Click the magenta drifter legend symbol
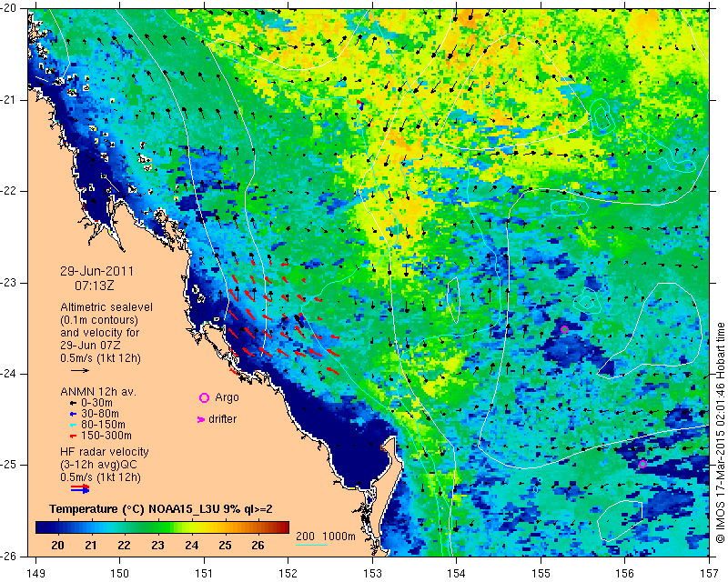Viewport: 728px width, 582px height. pyautogui.click(x=201, y=419)
